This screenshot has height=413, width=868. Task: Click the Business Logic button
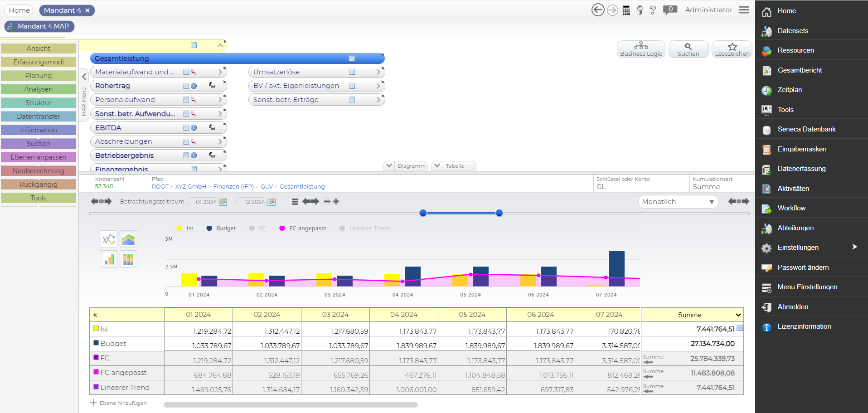pos(640,49)
